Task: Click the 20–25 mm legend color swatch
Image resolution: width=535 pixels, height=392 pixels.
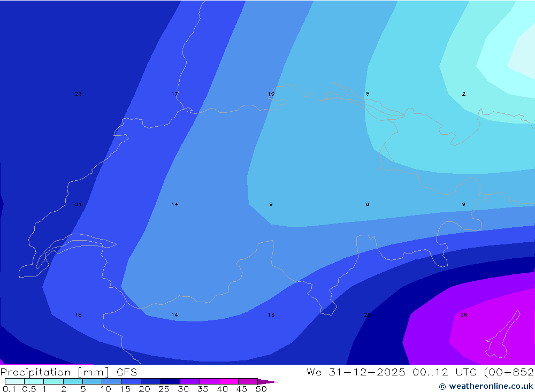Action: pyautogui.click(x=151, y=381)
